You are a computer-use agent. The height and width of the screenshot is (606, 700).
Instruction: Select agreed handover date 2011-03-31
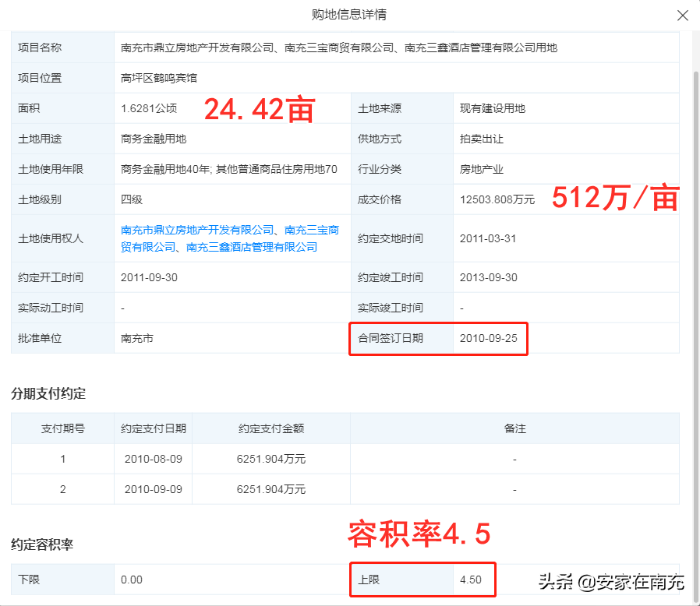tap(488, 238)
